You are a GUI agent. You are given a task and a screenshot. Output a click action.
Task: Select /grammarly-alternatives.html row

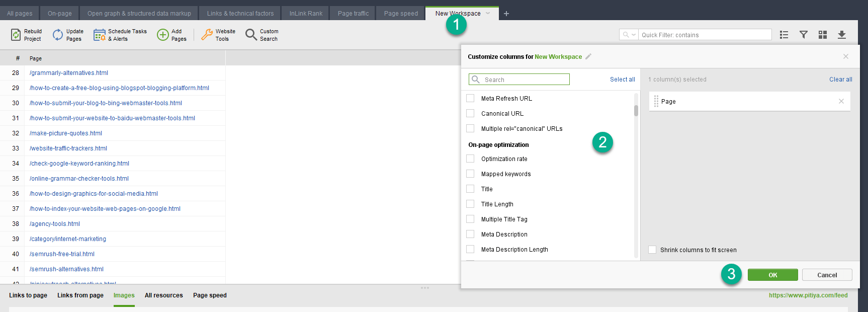point(113,73)
